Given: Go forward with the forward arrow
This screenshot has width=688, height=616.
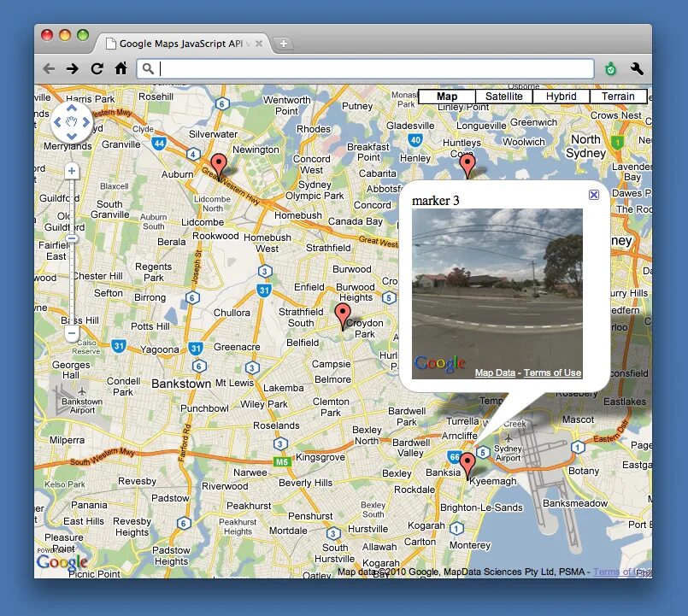Looking at the screenshot, I should [73, 69].
